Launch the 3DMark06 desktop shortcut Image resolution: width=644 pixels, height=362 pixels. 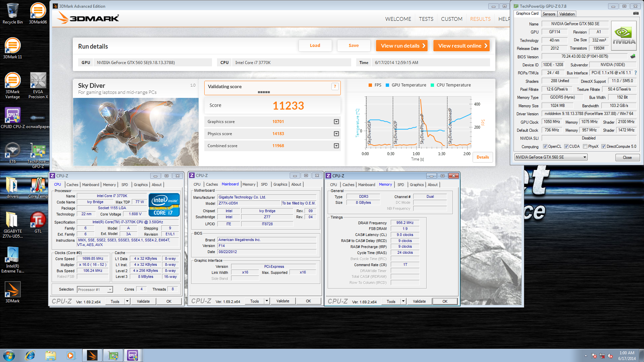[x=38, y=13]
